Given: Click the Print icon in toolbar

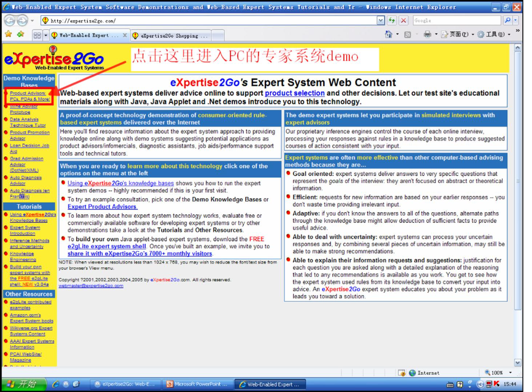Looking at the screenshot, I should 427,35.
